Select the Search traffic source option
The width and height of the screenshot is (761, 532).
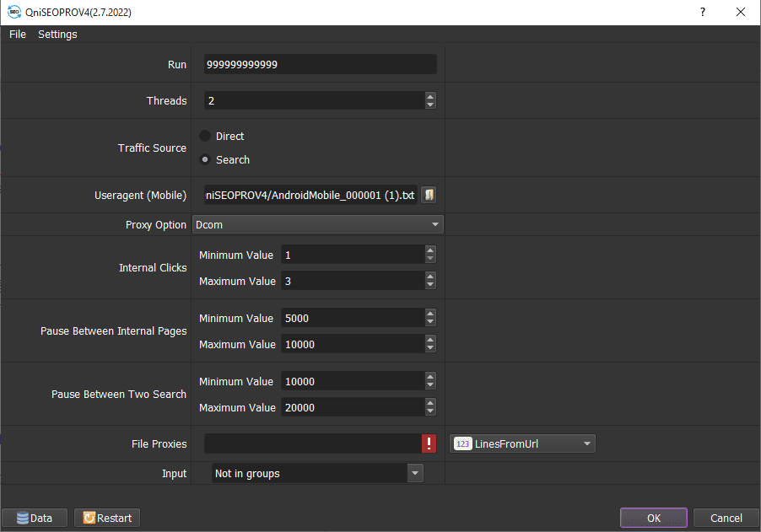tap(205, 159)
